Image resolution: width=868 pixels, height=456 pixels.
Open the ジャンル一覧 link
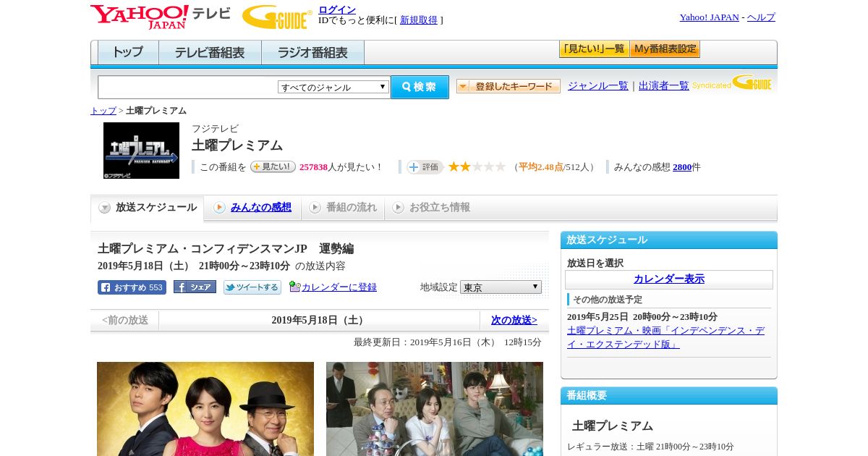tap(597, 85)
